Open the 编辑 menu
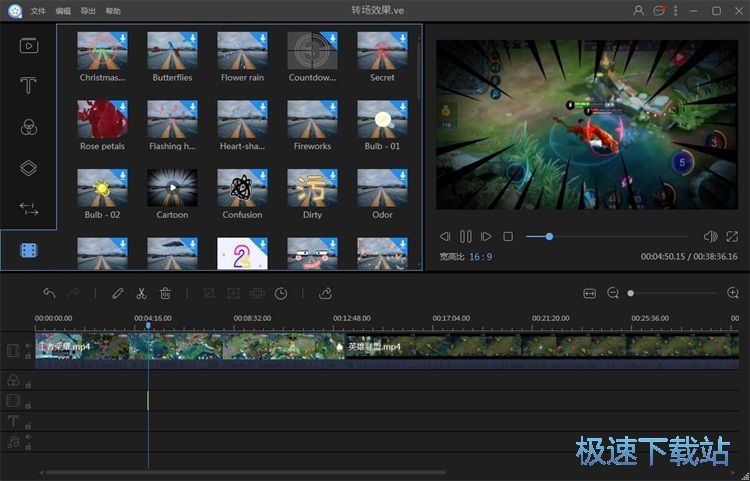The image size is (750, 481). click(x=63, y=11)
